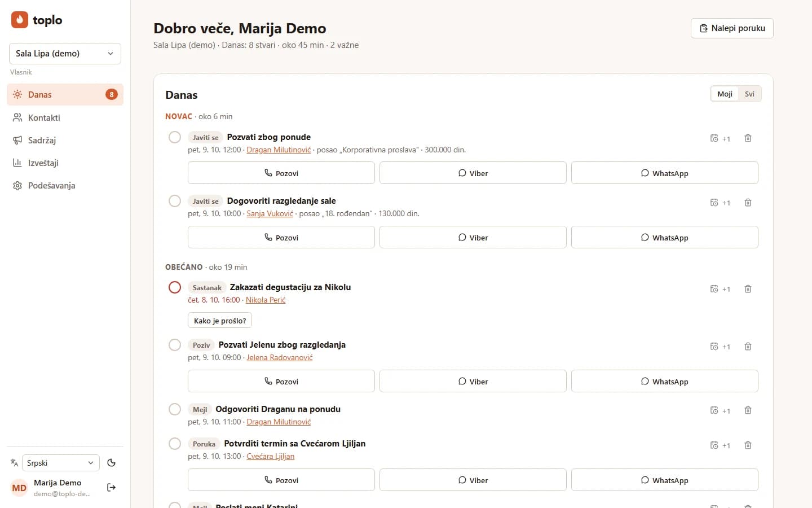
Task: Delete the 'Pozvati zbog ponude' task via trash icon
Action: [x=748, y=138]
